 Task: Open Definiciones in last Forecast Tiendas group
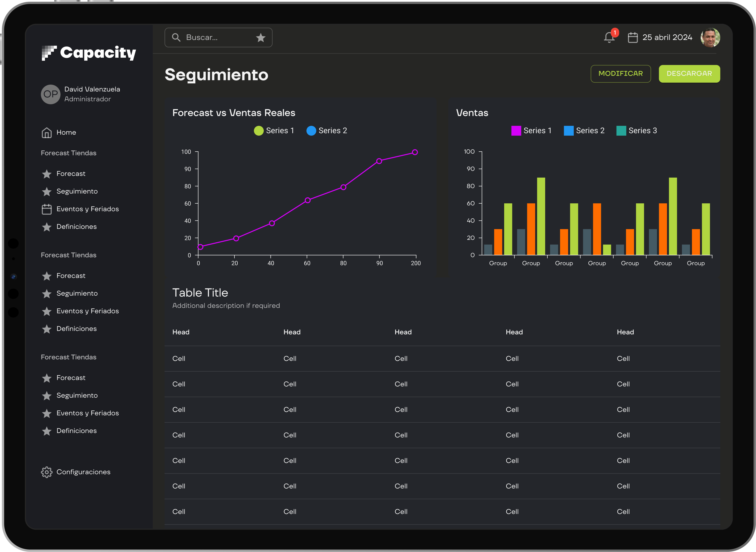point(76,431)
